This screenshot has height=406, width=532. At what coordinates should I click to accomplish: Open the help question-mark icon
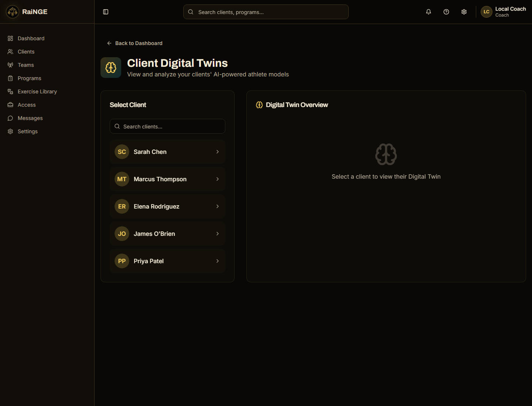446,12
